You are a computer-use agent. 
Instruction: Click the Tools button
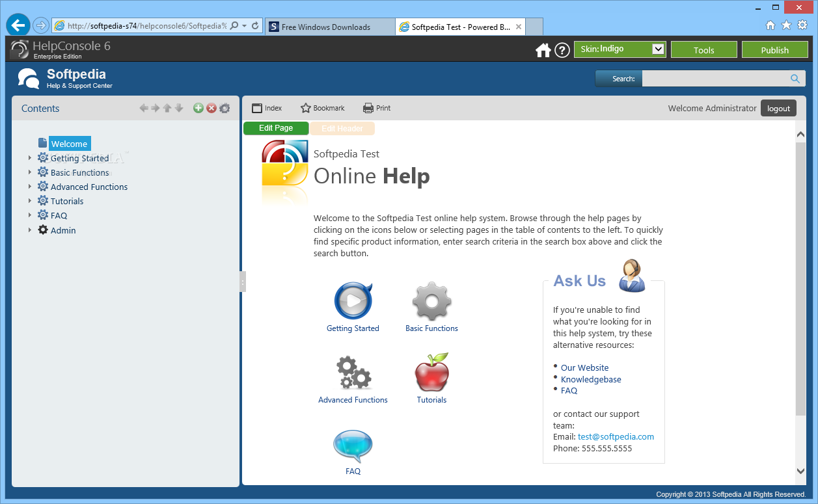tap(703, 50)
